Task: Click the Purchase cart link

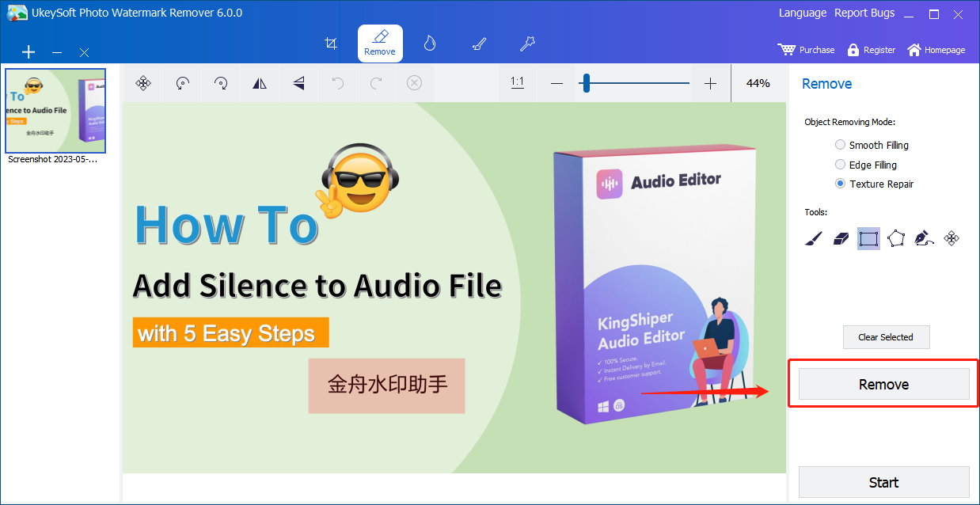Action: click(x=806, y=50)
